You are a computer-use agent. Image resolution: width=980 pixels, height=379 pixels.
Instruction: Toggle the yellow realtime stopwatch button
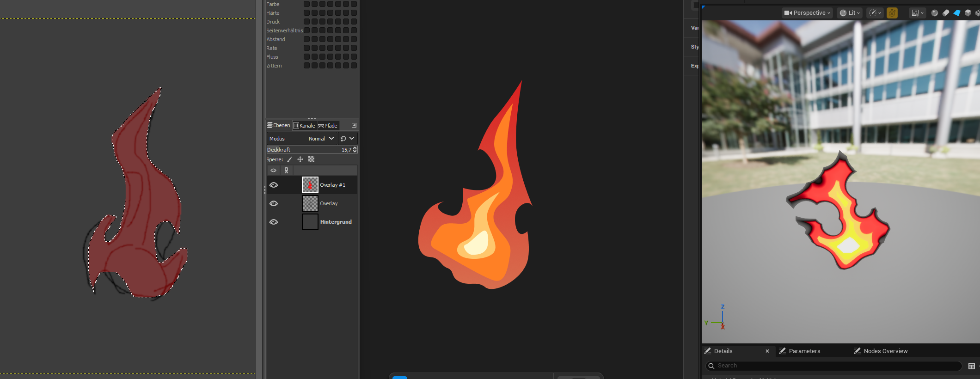click(x=892, y=13)
